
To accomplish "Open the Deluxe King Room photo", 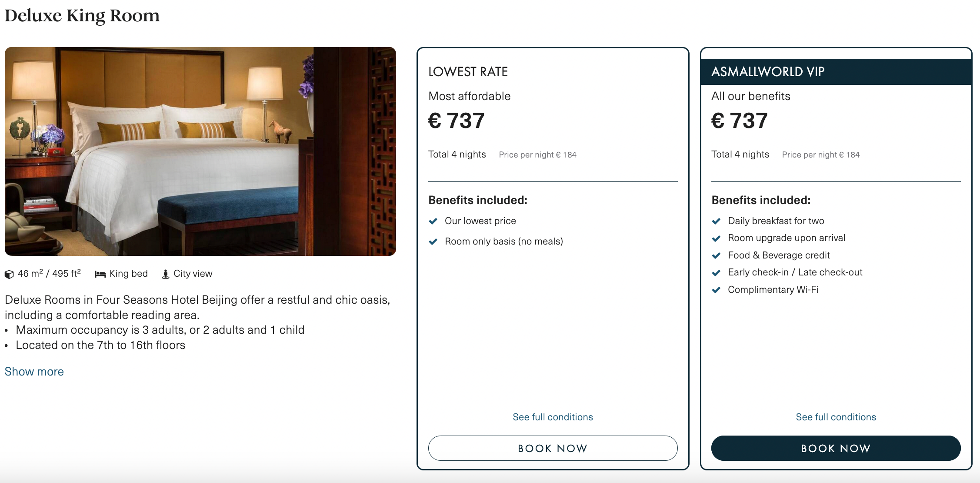I will pyautogui.click(x=200, y=151).
